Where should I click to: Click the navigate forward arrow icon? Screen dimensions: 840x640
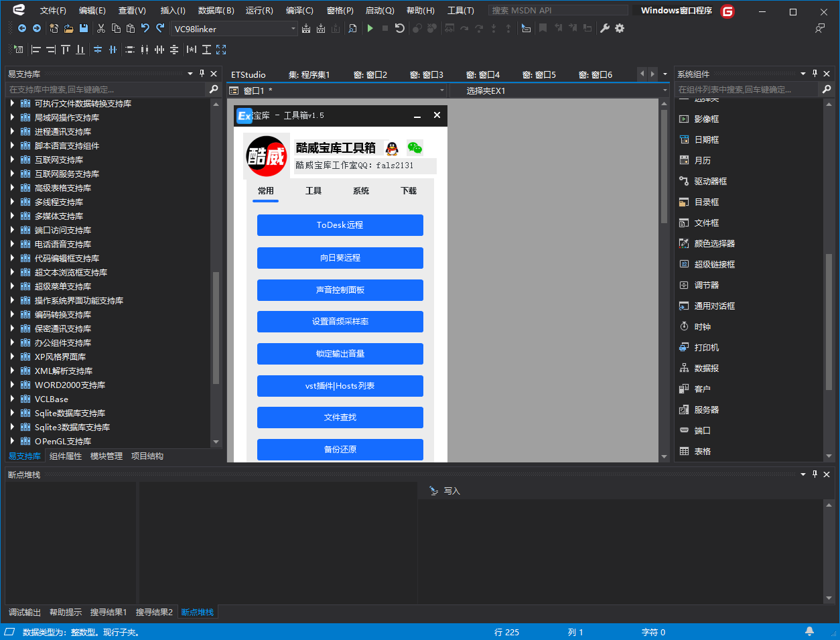(x=37, y=28)
